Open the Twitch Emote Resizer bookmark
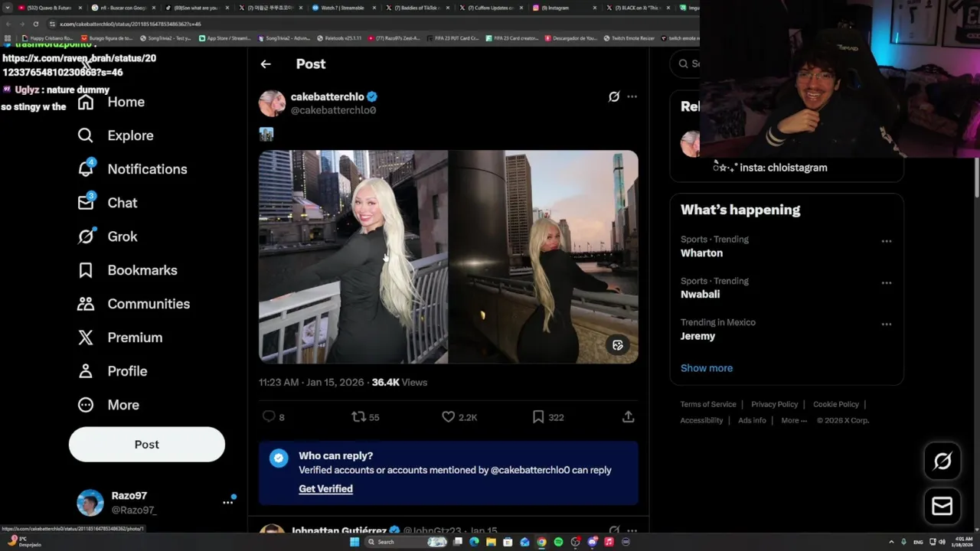 point(629,38)
